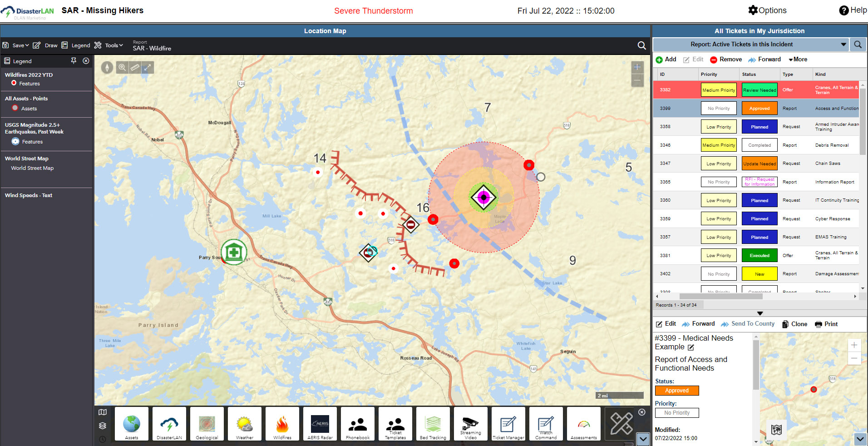This screenshot has height=446, width=868.
Task: Open the Save dropdown menu
Action: tap(16, 45)
